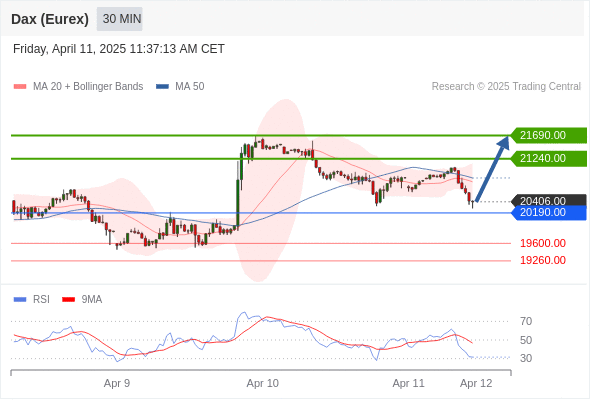Click the Apr 11 date axis label
590x400 pixels.
pos(409,383)
